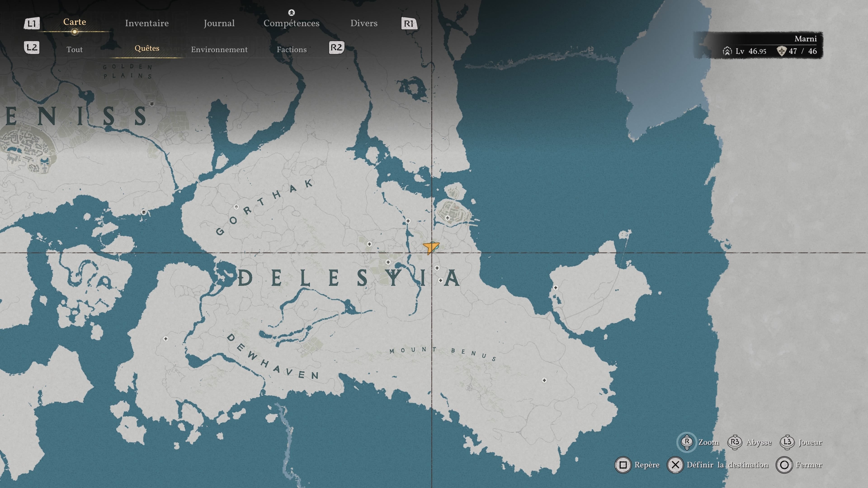This screenshot has width=868, height=488.
Task: Select the crest marker below Golden Plains
Action: point(152,104)
